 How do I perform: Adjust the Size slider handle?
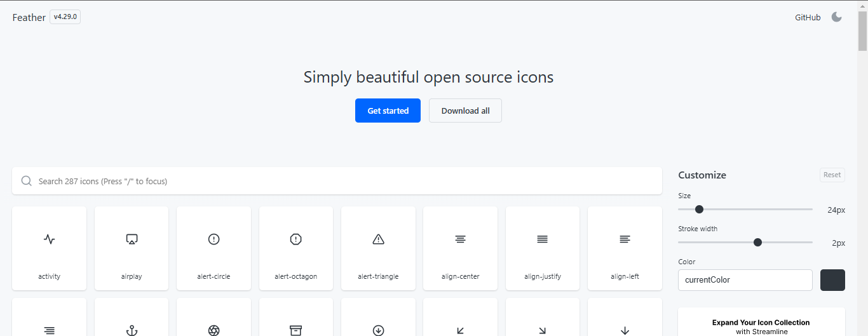pos(699,209)
